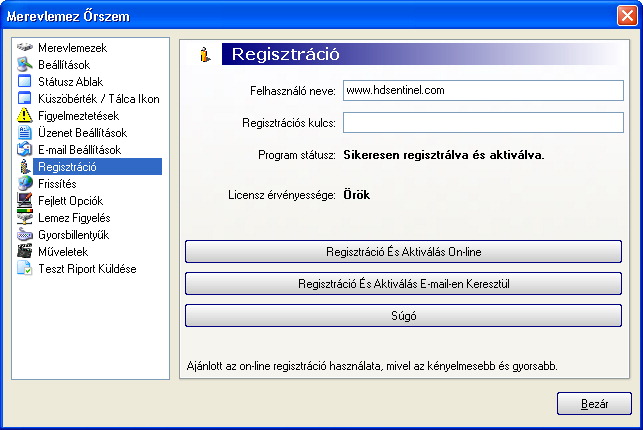Click the Regisztráció sidebar icon
The width and height of the screenshot is (643, 430).
[x=25, y=166]
